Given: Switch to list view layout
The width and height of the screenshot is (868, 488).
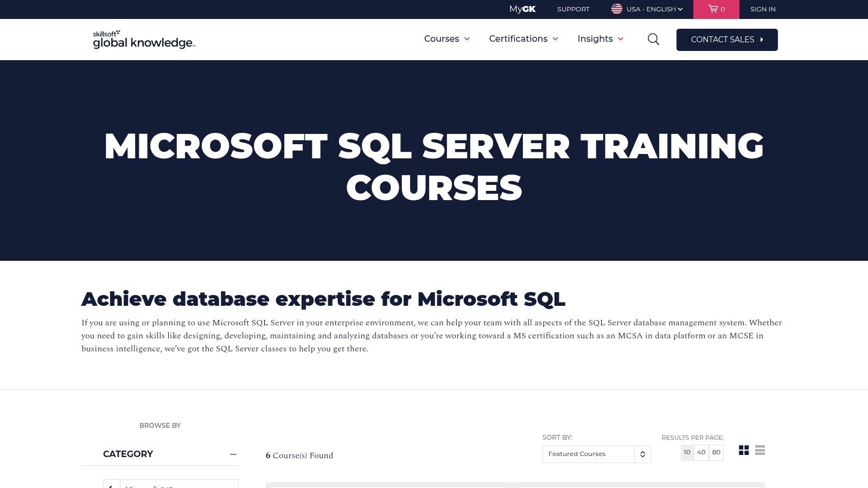Looking at the screenshot, I should point(760,450).
